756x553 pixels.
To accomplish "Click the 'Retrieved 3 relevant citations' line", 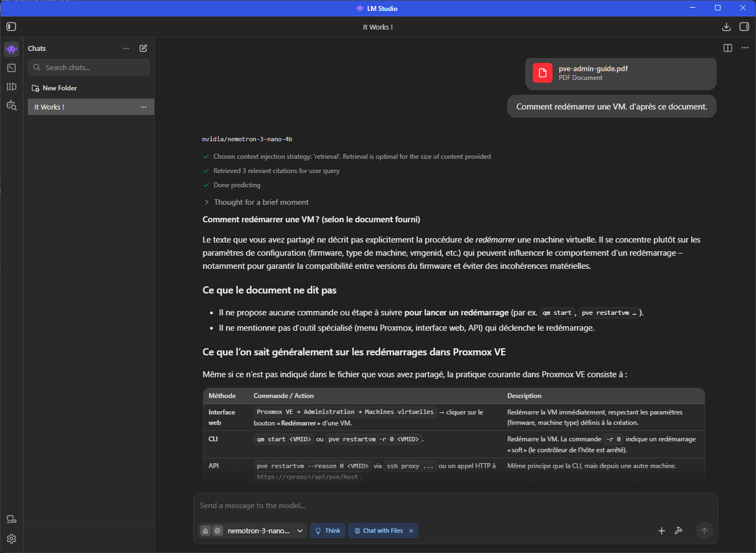I will point(276,171).
